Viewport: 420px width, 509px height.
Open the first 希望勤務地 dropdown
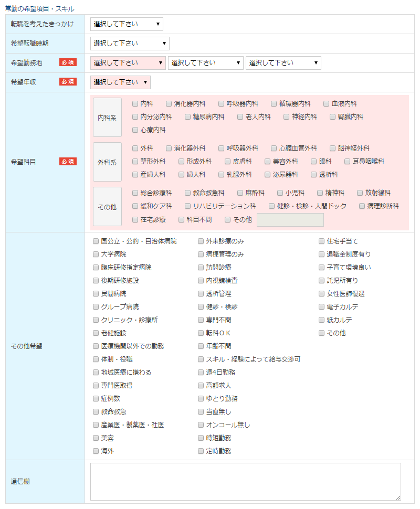click(x=128, y=63)
